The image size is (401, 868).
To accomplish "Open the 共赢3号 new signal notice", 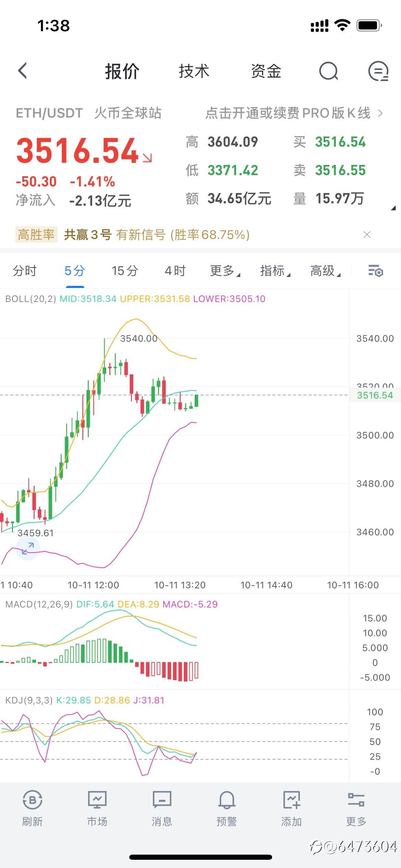I will pyautogui.click(x=156, y=235).
